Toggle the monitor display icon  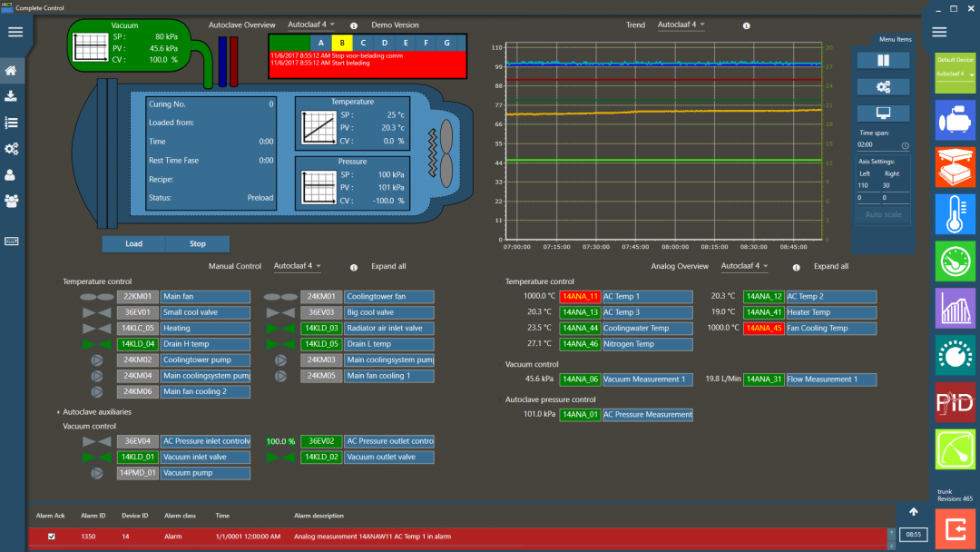[882, 113]
